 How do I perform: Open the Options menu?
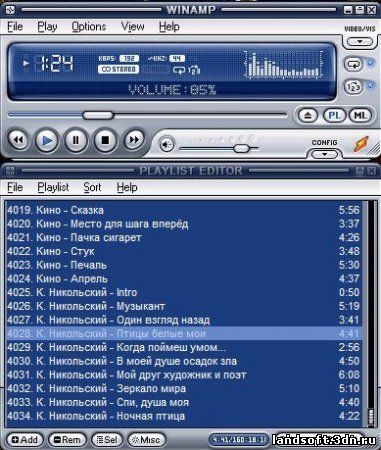point(89,27)
